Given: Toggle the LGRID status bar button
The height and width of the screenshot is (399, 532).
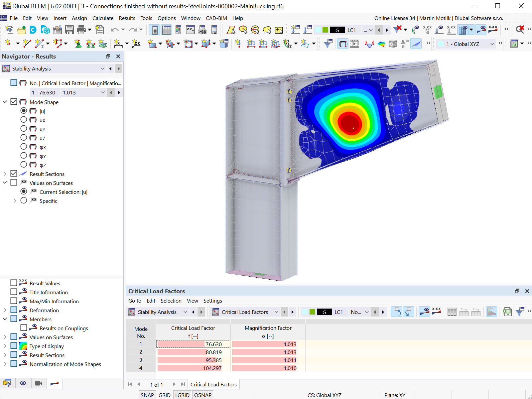Looking at the screenshot, I should pyautogui.click(x=183, y=395).
